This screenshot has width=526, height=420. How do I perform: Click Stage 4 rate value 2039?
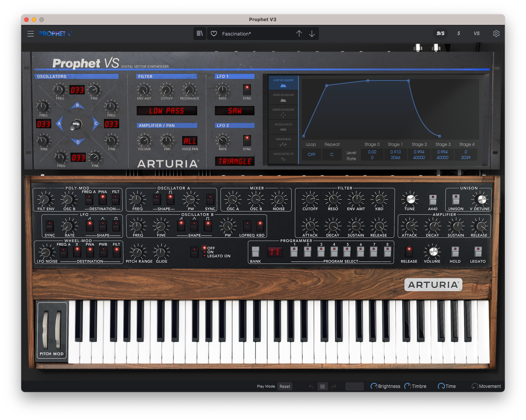(466, 157)
